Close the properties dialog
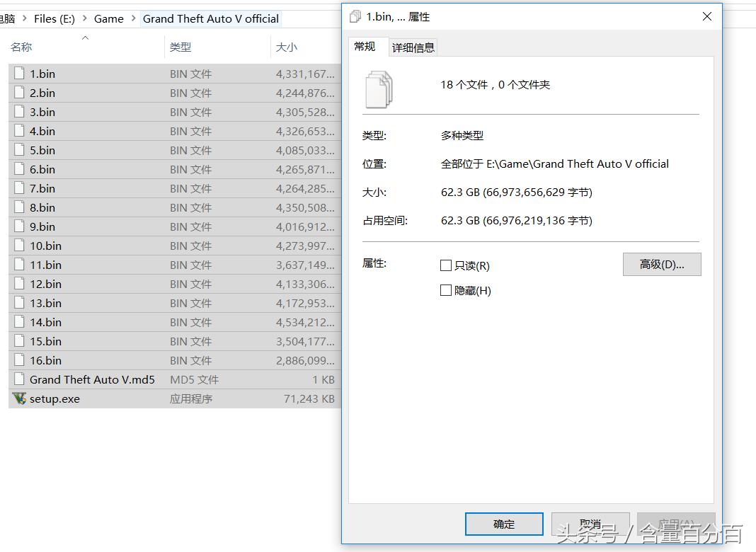 pyautogui.click(x=707, y=17)
